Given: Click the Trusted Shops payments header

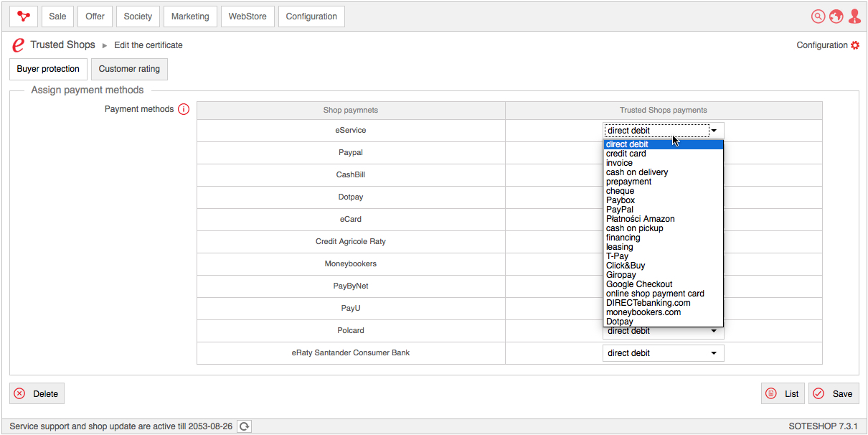Looking at the screenshot, I should click(664, 111).
